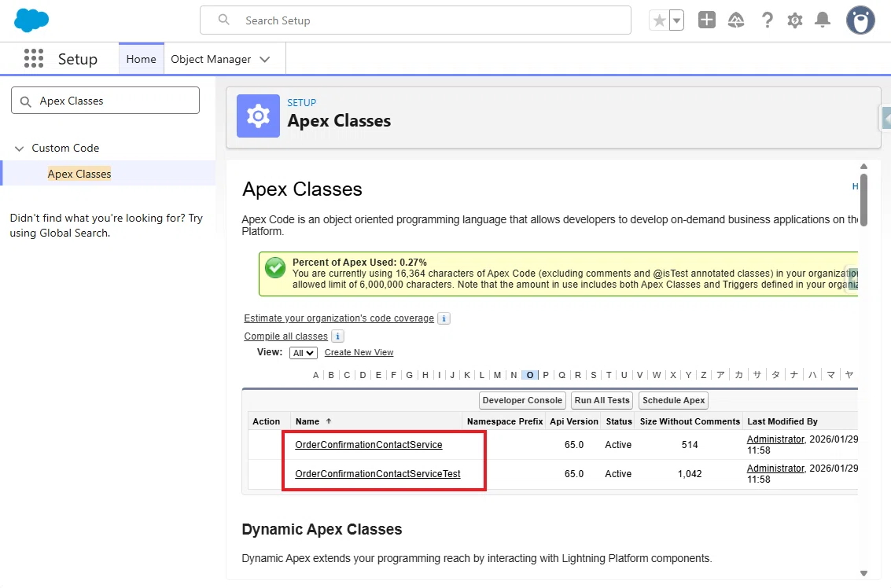891x588 pixels.
Task: Filter by letter S
Action: [593, 375]
